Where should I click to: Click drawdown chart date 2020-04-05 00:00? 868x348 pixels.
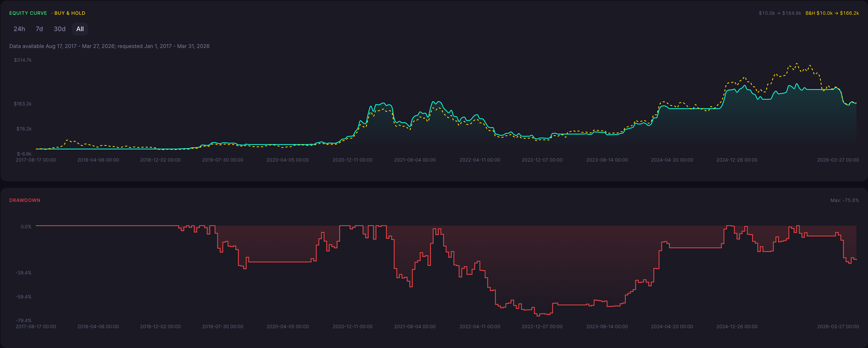point(287,326)
